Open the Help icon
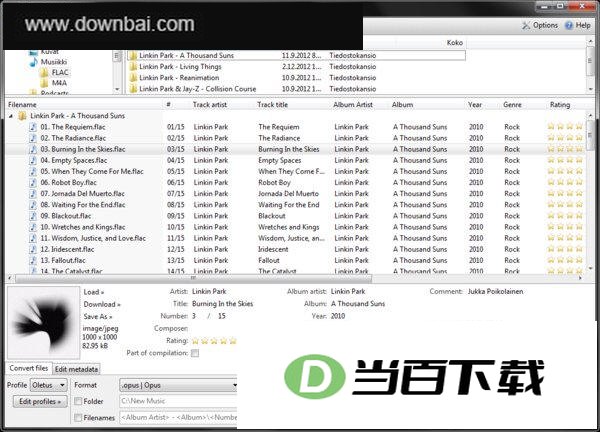This screenshot has height=432, width=600. (x=569, y=25)
